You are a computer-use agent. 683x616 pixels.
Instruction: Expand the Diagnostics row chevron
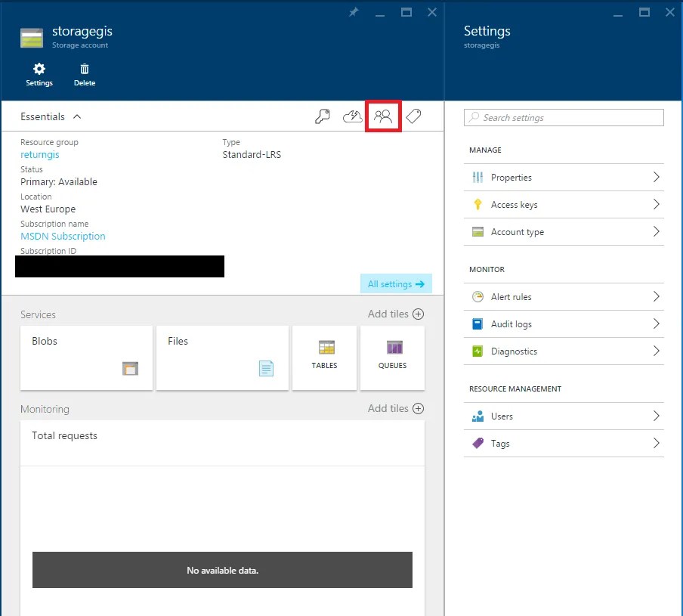click(x=656, y=351)
